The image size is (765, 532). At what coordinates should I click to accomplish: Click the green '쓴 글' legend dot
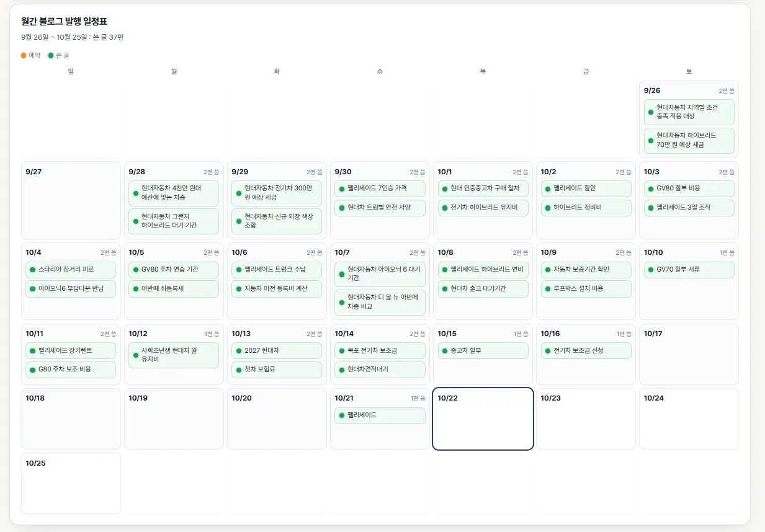51,55
